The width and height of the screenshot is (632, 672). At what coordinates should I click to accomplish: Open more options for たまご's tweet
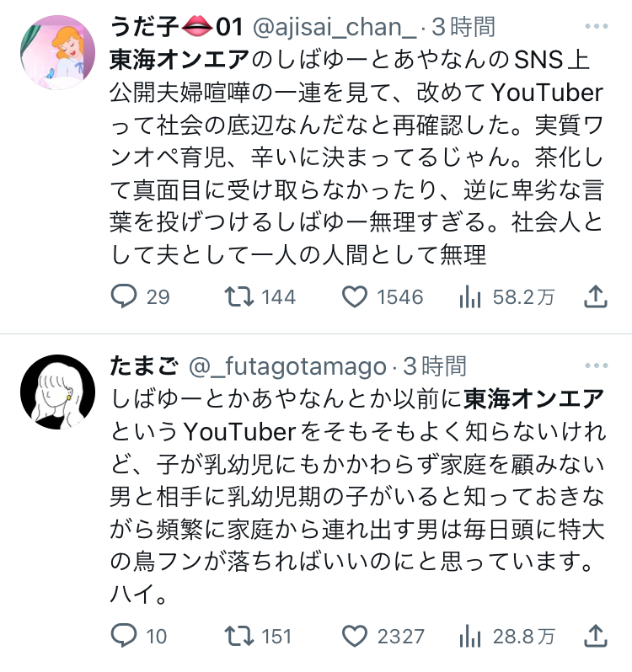point(597,365)
